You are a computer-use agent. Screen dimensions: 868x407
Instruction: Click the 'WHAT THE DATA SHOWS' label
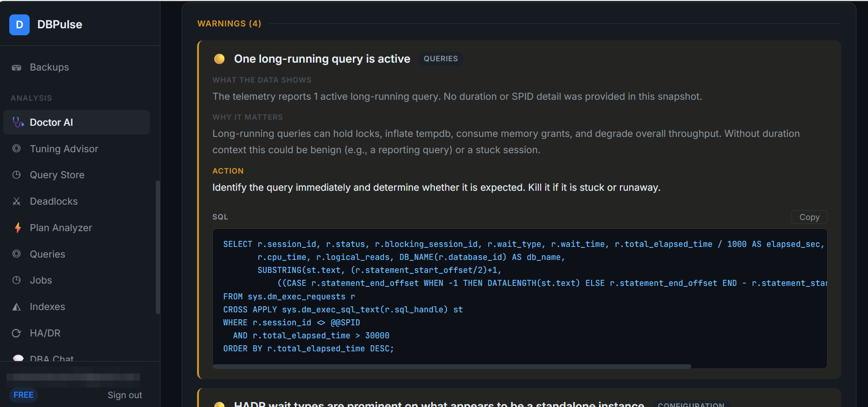[x=262, y=80]
